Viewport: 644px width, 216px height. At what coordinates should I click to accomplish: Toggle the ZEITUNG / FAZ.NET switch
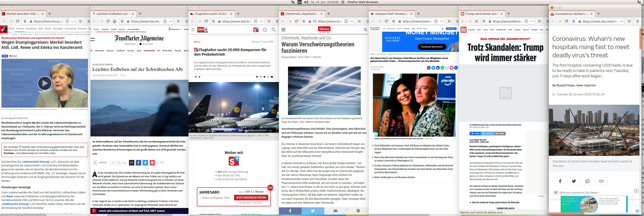[139, 44]
